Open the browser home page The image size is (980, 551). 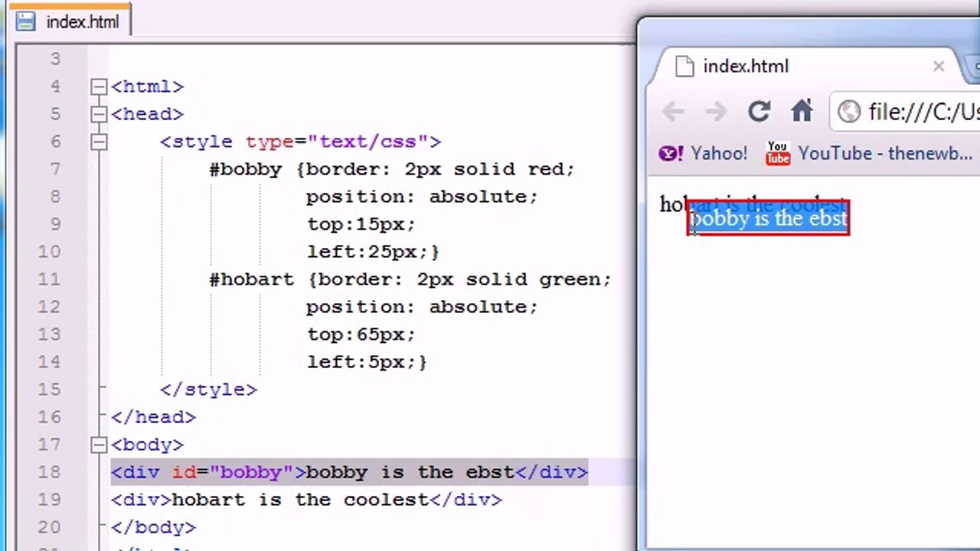(802, 111)
